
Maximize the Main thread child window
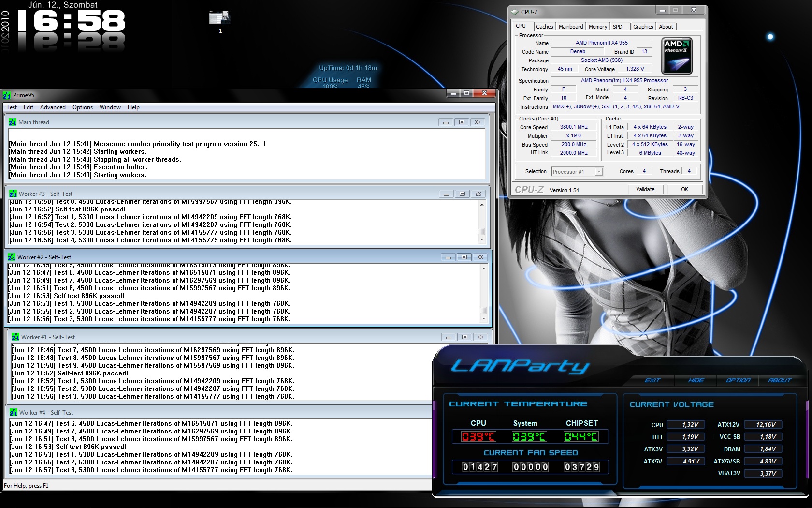pos(462,122)
